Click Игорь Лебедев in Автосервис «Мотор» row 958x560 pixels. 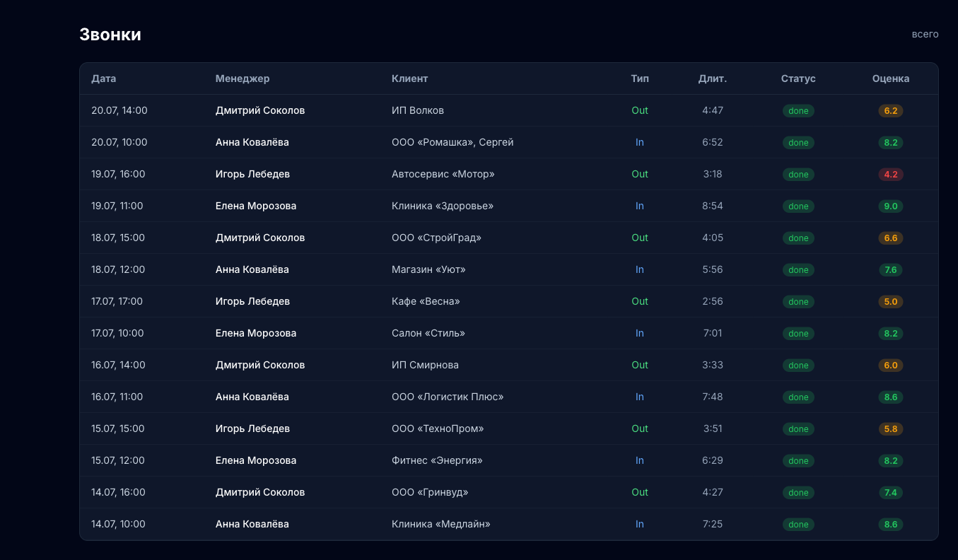point(252,174)
